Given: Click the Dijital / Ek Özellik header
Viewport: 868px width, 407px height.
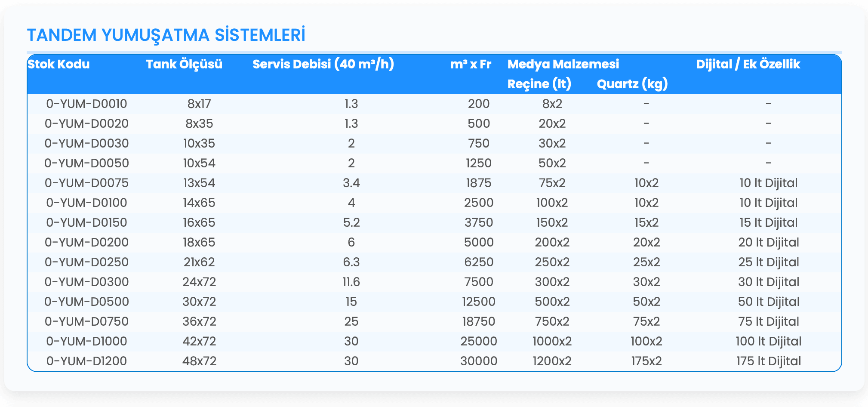Looking at the screenshot, I should click(748, 65).
